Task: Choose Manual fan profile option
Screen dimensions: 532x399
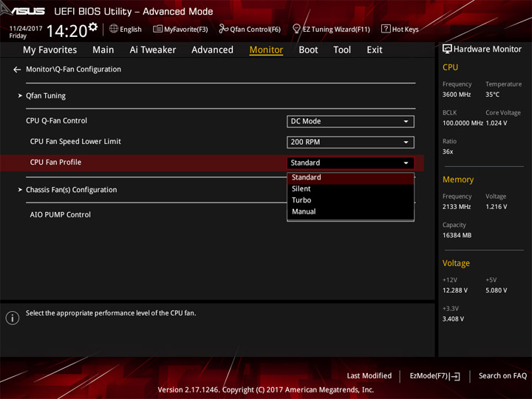Action: coord(350,212)
